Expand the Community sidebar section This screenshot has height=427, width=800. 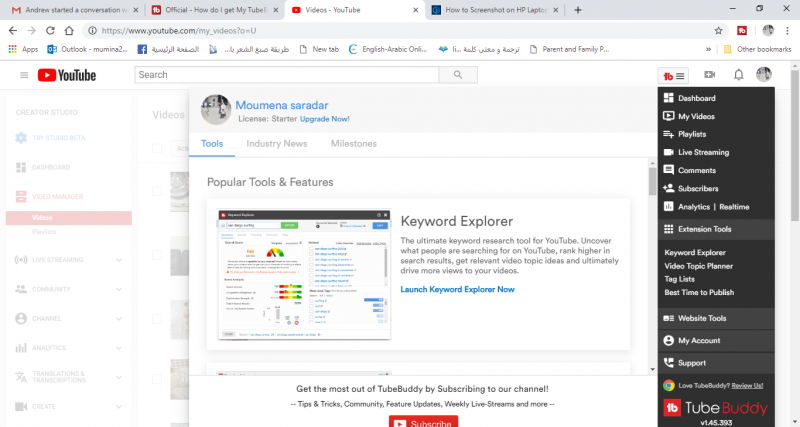click(x=119, y=289)
